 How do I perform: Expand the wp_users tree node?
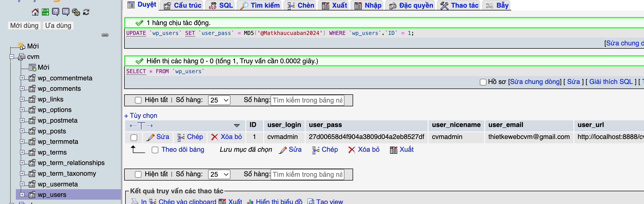pyautogui.click(x=22, y=195)
